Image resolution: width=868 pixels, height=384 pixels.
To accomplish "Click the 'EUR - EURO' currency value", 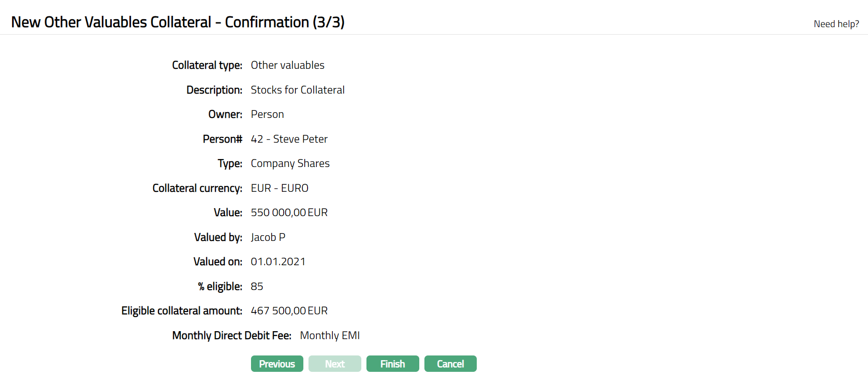I will 280,188.
